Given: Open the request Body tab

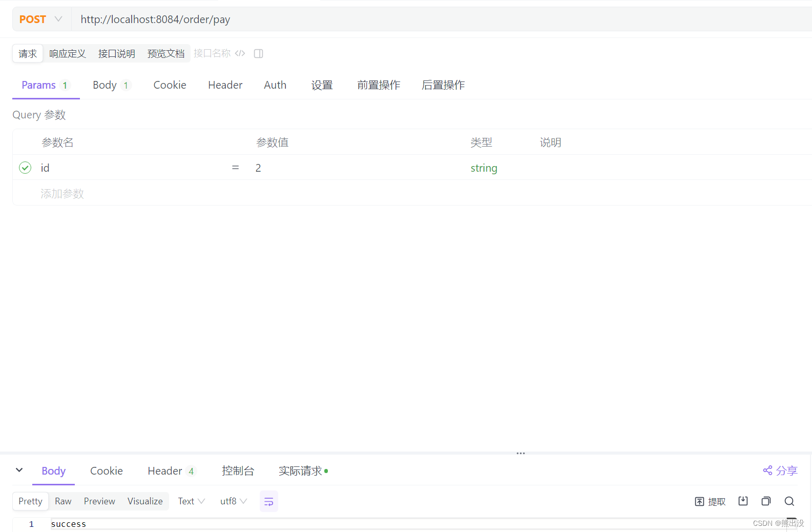Looking at the screenshot, I should (112, 85).
